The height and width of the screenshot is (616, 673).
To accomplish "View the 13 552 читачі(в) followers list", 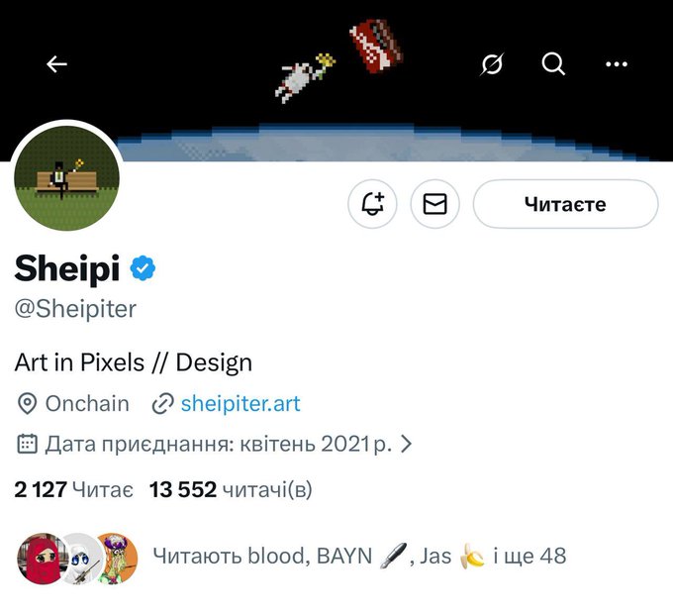I will [232, 489].
